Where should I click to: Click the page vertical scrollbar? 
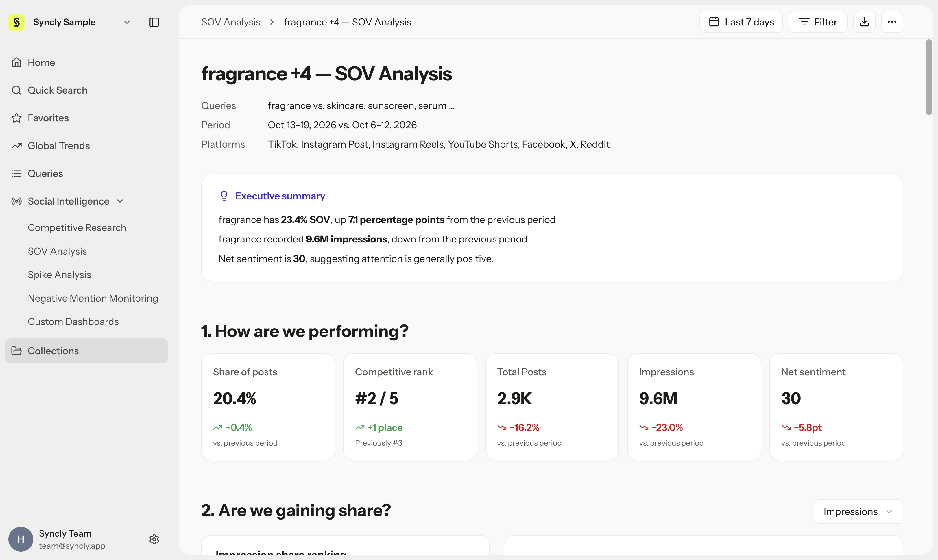pyautogui.click(x=928, y=77)
